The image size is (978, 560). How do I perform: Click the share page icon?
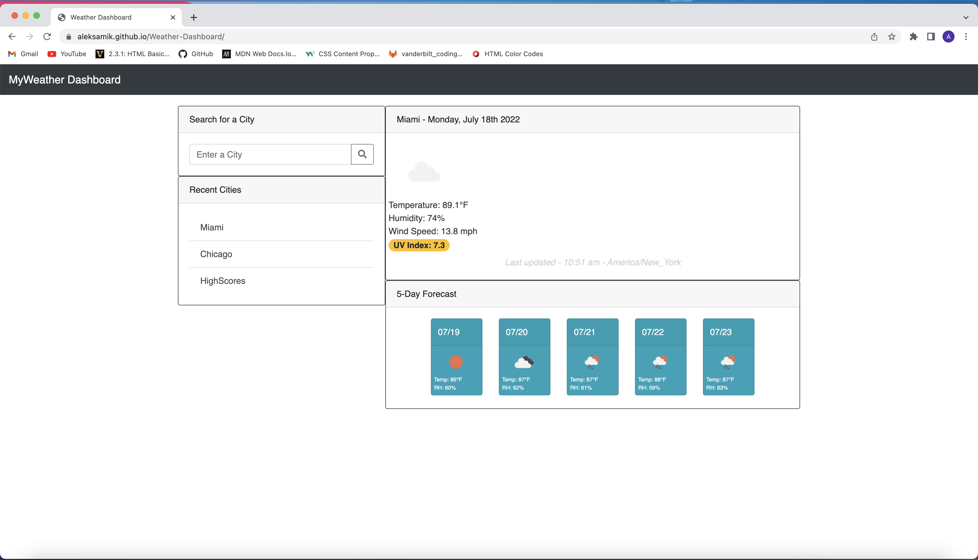[x=874, y=37]
